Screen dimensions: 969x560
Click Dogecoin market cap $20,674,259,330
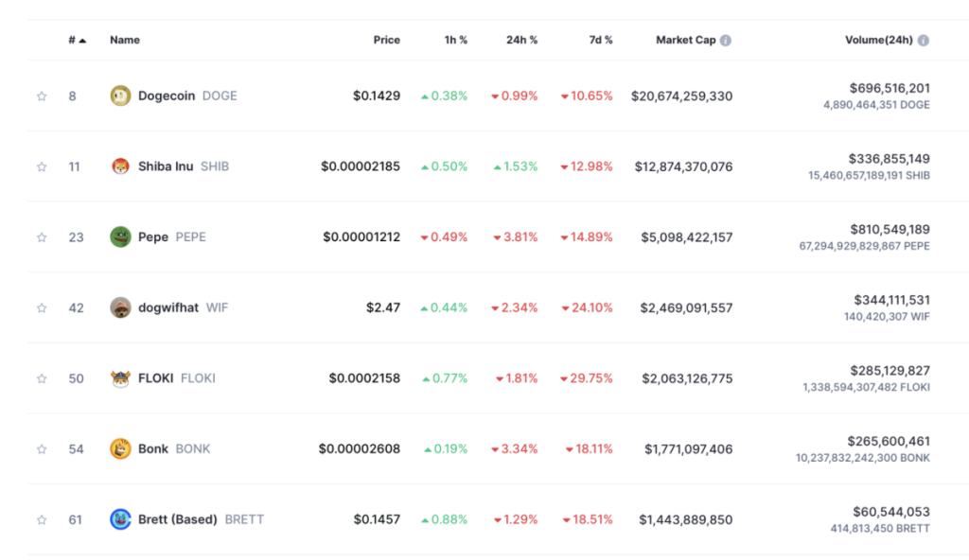click(x=681, y=96)
